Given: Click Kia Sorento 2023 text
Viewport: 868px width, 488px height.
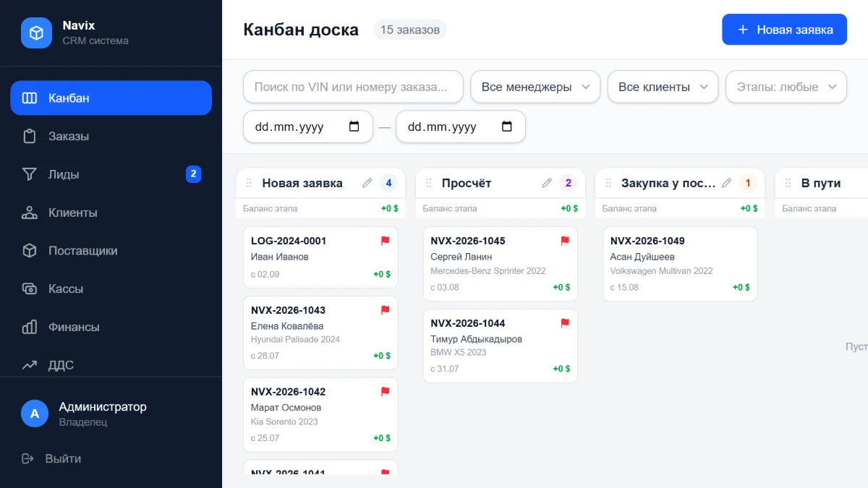Looking at the screenshot, I should coord(284,421).
